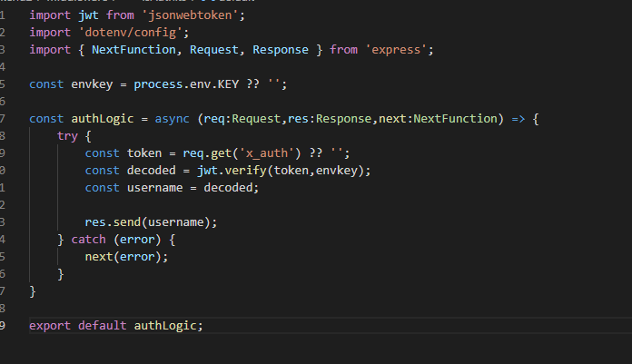The height and width of the screenshot is (364, 632).
Task: Click Response inside the import braces on line 3
Action: click(281, 50)
